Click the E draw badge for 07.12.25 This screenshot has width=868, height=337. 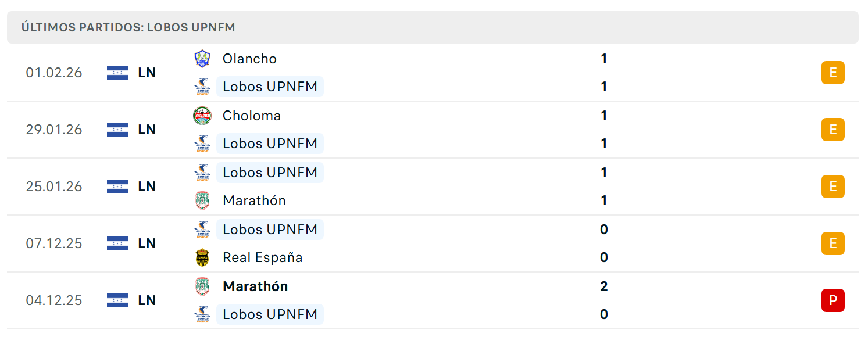833,243
